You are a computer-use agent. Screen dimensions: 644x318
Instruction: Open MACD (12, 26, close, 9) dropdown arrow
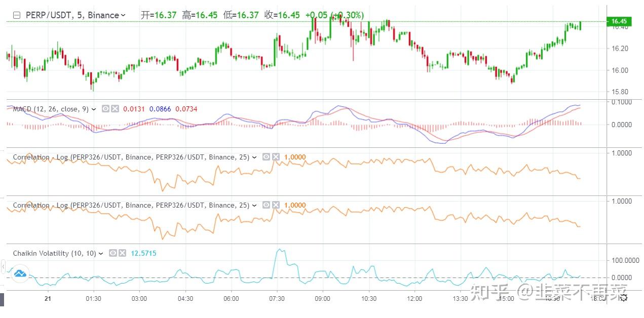(x=94, y=109)
